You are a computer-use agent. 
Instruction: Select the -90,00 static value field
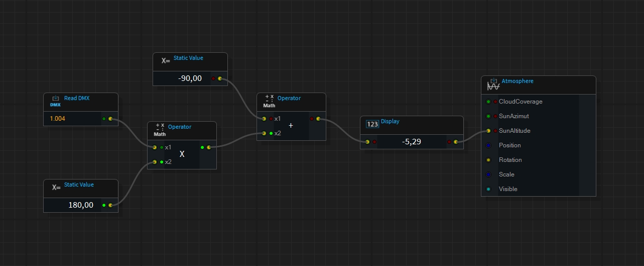[190, 78]
